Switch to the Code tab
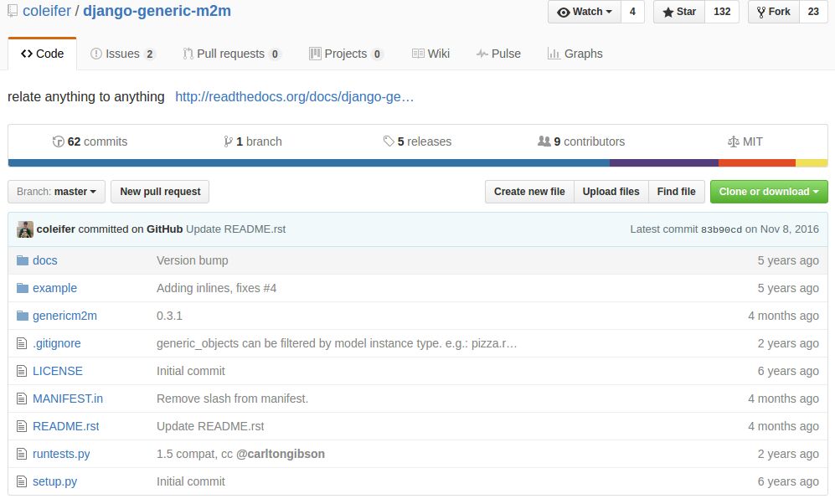 pos(42,54)
